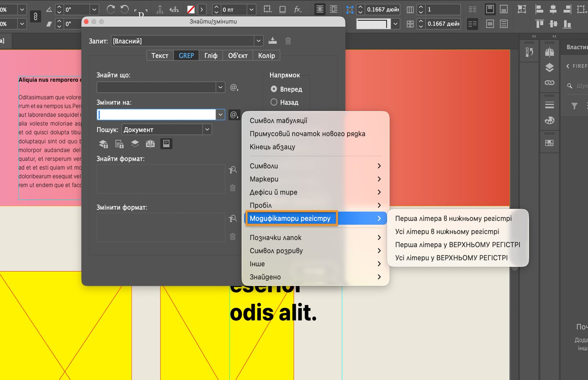Click the align right edges icon

(567, 9)
